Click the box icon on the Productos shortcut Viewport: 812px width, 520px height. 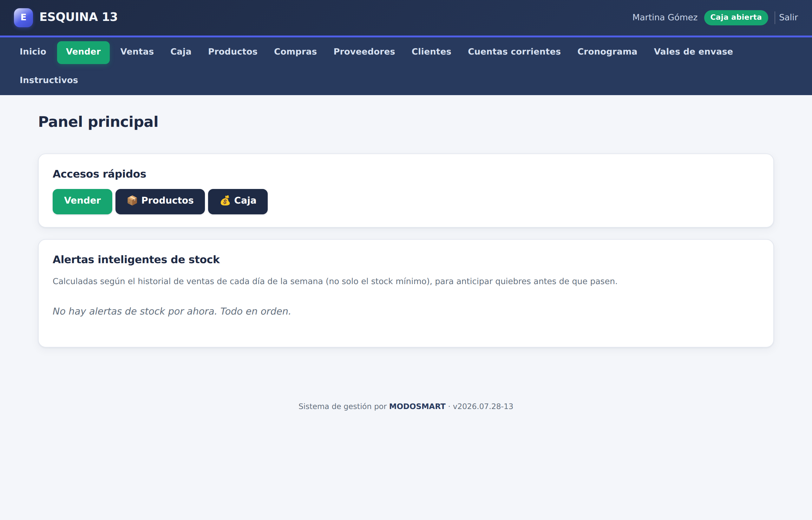pos(132,201)
